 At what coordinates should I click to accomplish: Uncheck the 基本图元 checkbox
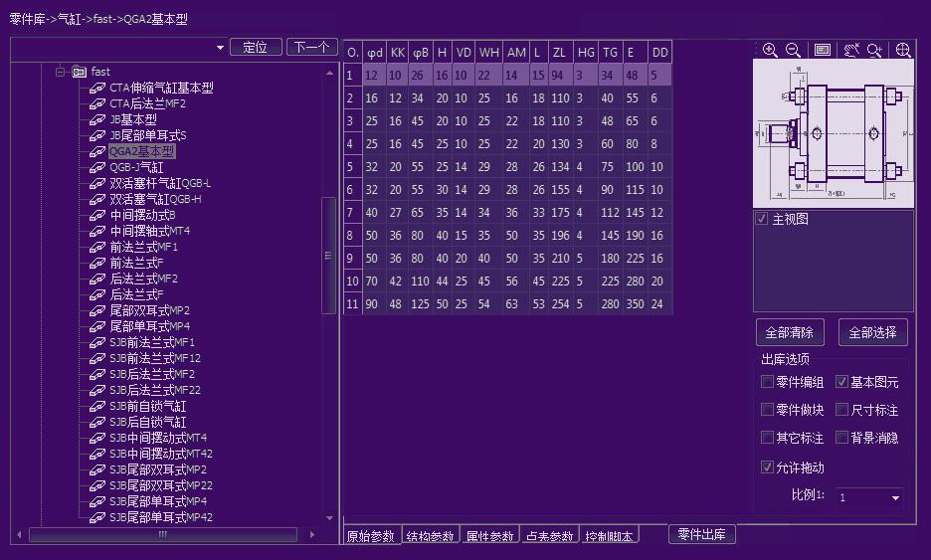[841, 382]
